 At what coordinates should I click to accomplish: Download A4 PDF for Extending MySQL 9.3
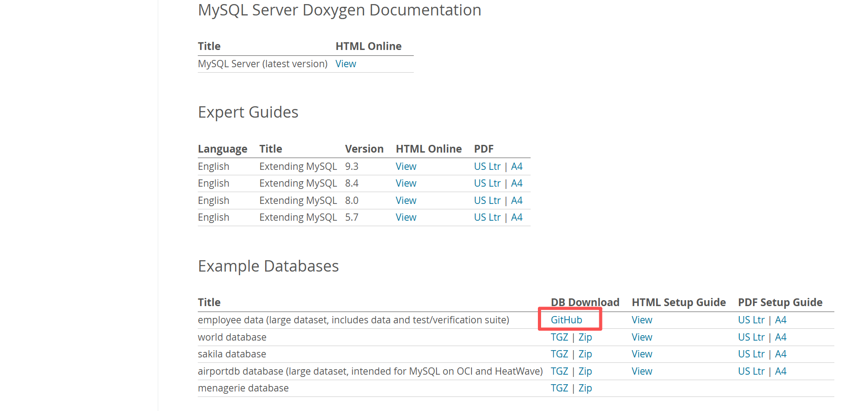[517, 166]
